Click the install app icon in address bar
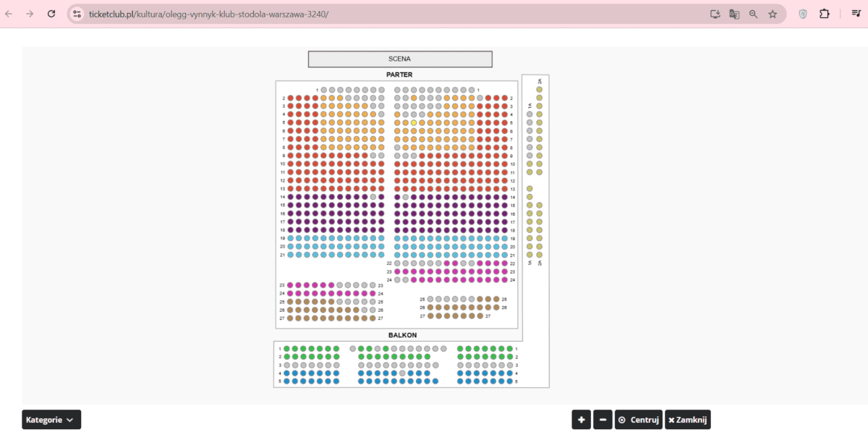The image size is (868, 448). click(x=715, y=14)
